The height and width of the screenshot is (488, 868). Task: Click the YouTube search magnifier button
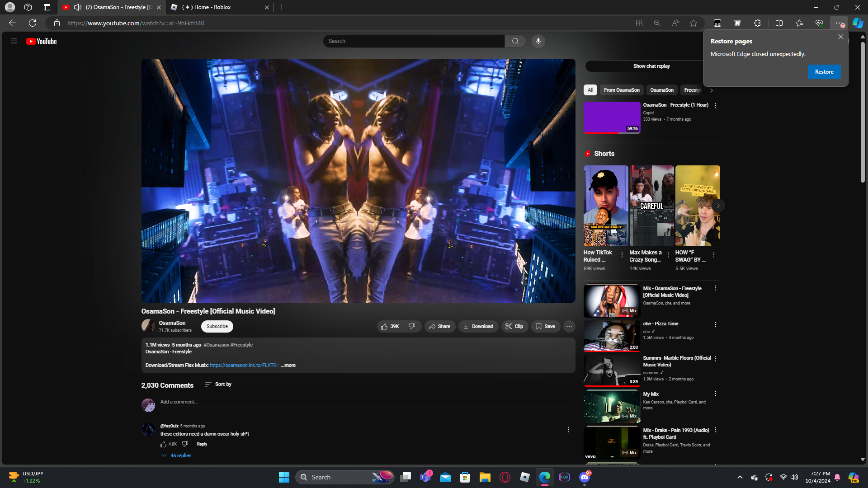[515, 41]
